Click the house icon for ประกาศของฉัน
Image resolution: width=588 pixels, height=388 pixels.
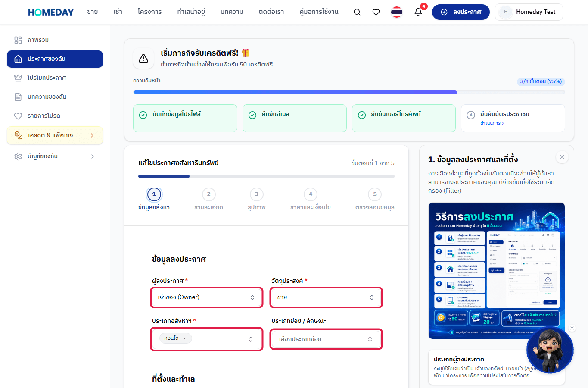(18, 59)
